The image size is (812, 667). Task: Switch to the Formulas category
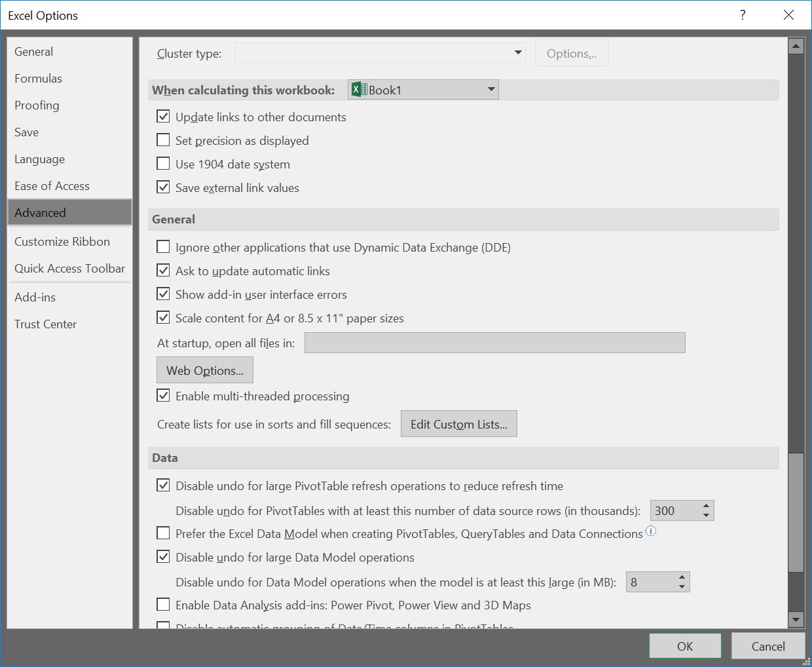(x=38, y=78)
